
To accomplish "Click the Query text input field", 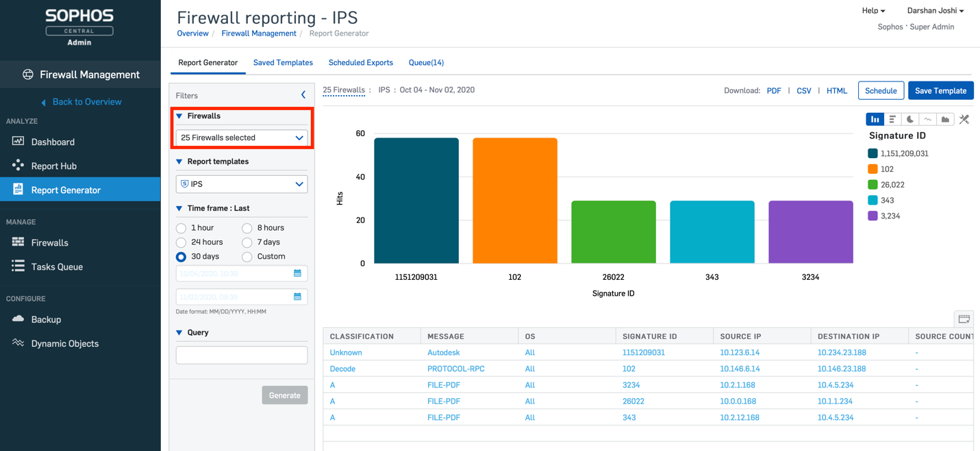I will point(242,355).
